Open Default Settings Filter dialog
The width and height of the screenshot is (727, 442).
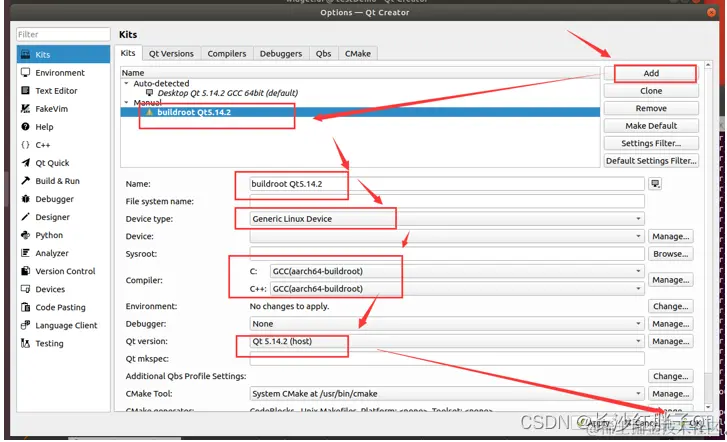coord(651,161)
